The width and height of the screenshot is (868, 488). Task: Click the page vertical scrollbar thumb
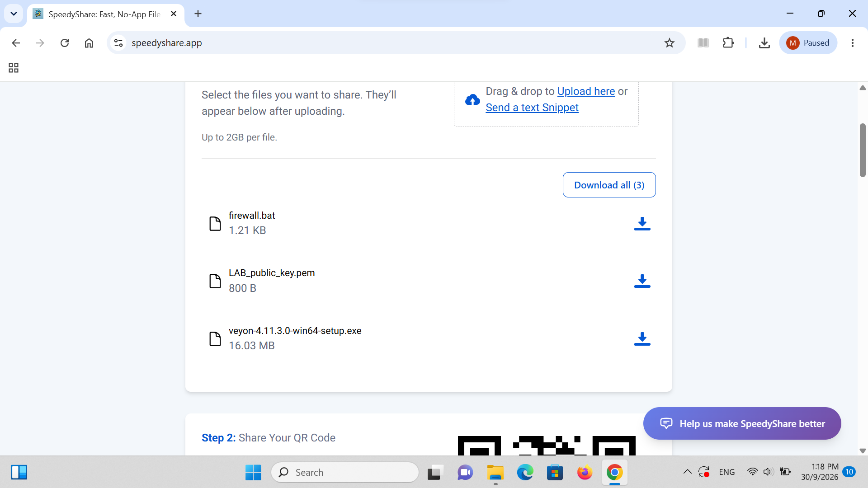[x=863, y=150]
